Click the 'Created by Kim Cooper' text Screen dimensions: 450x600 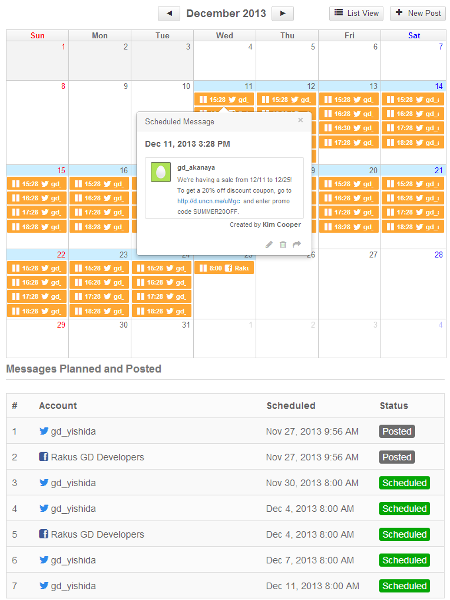coord(265,225)
